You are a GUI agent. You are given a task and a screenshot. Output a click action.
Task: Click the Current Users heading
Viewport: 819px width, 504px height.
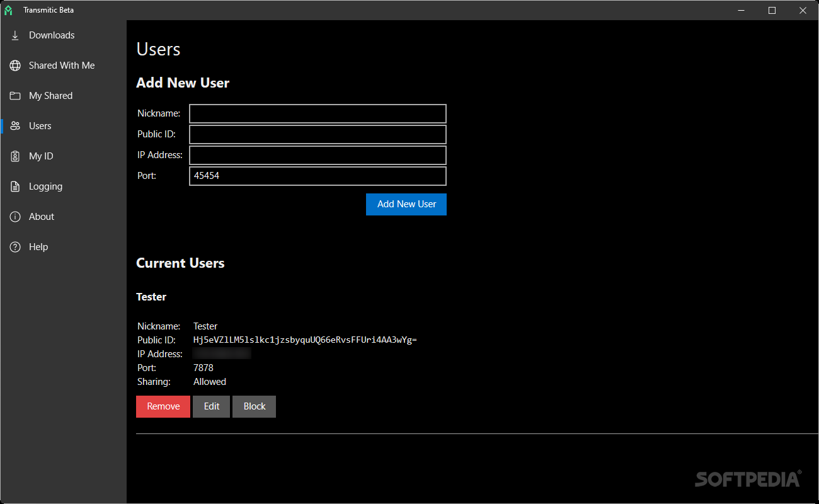180,263
